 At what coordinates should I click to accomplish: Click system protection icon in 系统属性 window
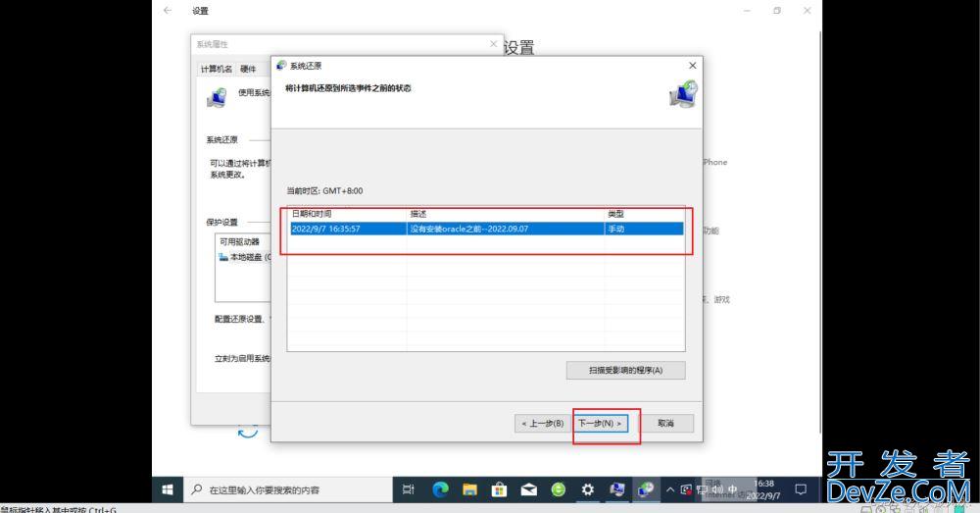(218, 97)
